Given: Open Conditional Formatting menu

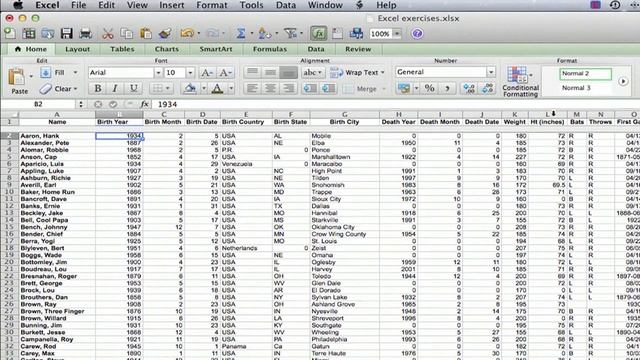Looking at the screenshot, I should pyautogui.click(x=520, y=82).
